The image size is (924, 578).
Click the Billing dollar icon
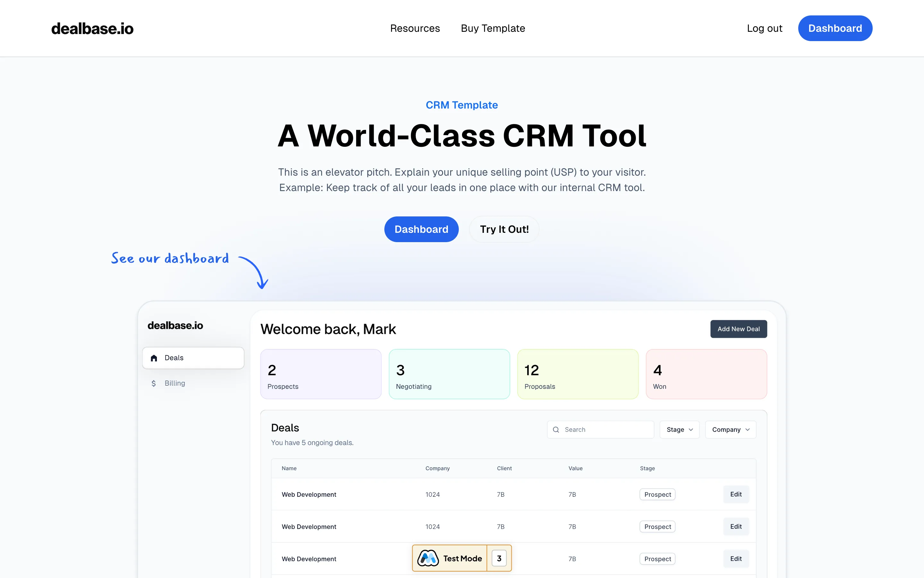(153, 383)
